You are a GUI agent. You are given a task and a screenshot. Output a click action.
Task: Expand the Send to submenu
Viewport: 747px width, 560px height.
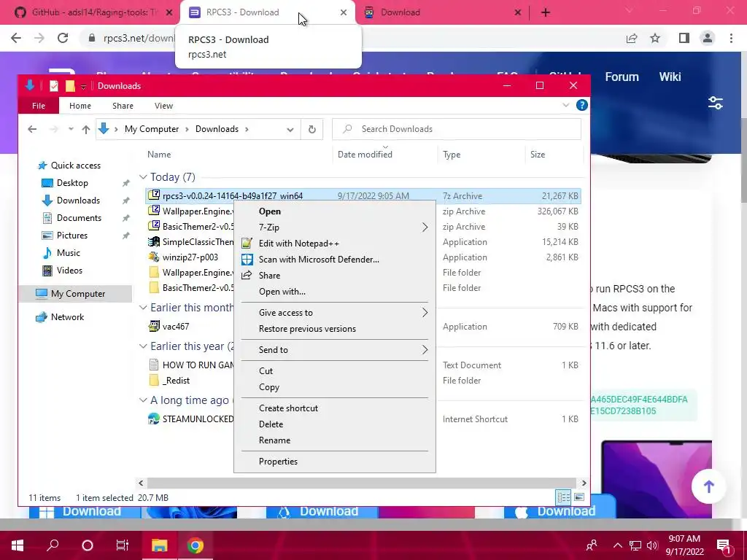coord(334,350)
